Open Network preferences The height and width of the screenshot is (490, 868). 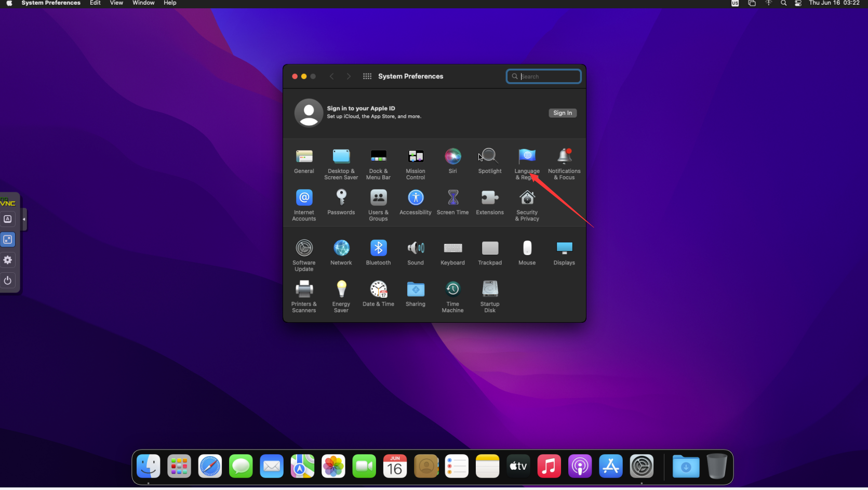point(341,253)
